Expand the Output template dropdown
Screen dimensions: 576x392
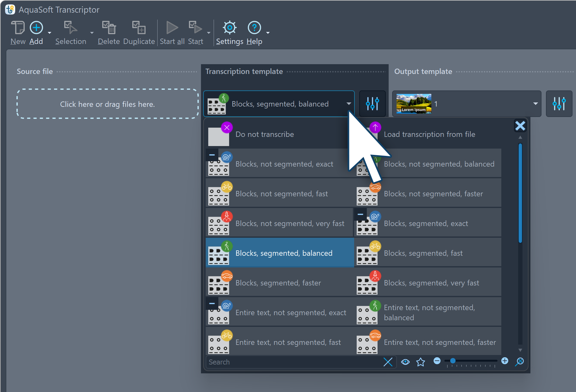pos(535,104)
